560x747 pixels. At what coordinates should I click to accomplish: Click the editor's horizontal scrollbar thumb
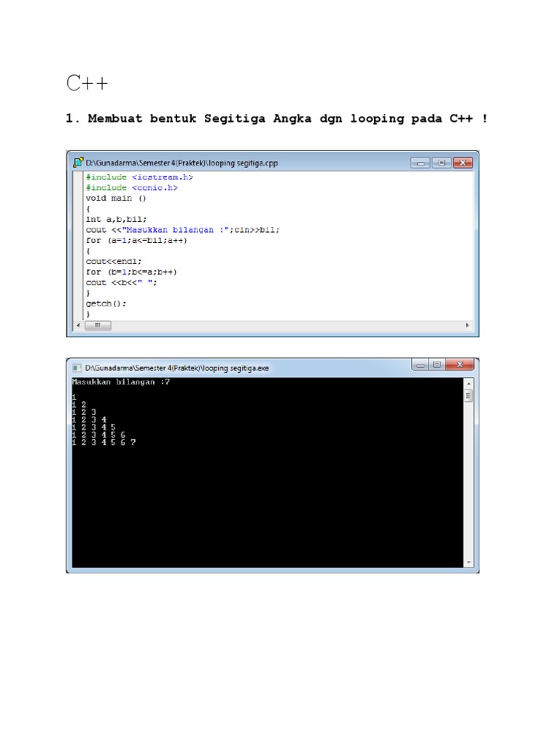pyautogui.click(x=98, y=325)
